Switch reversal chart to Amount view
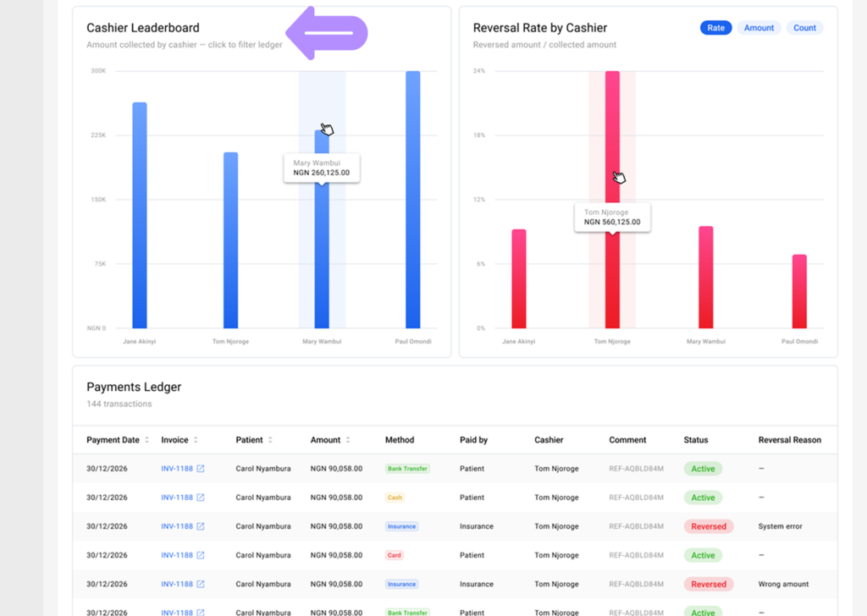The width and height of the screenshot is (867, 616). [759, 28]
